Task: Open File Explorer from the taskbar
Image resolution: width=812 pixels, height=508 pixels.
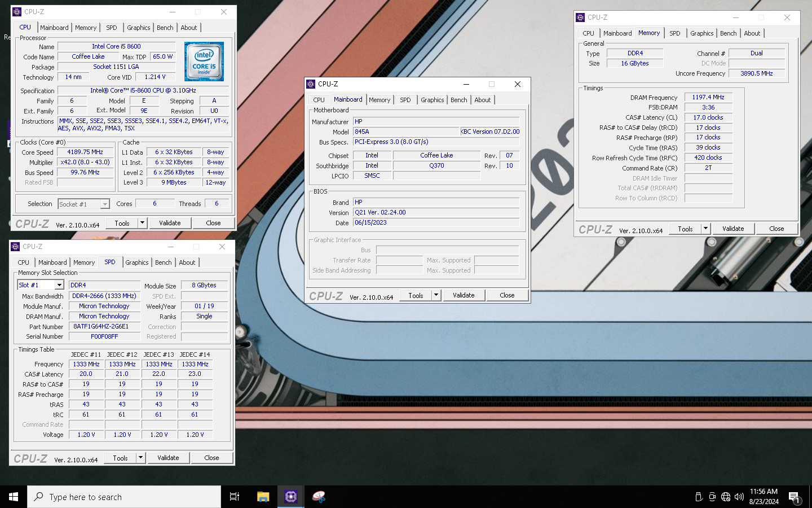Action: coord(263,497)
